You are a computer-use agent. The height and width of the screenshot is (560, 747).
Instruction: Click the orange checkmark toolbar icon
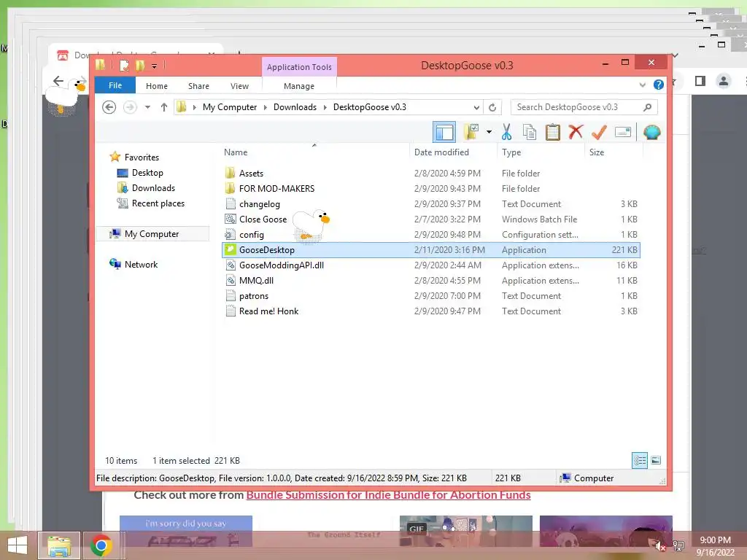(599, 132)
